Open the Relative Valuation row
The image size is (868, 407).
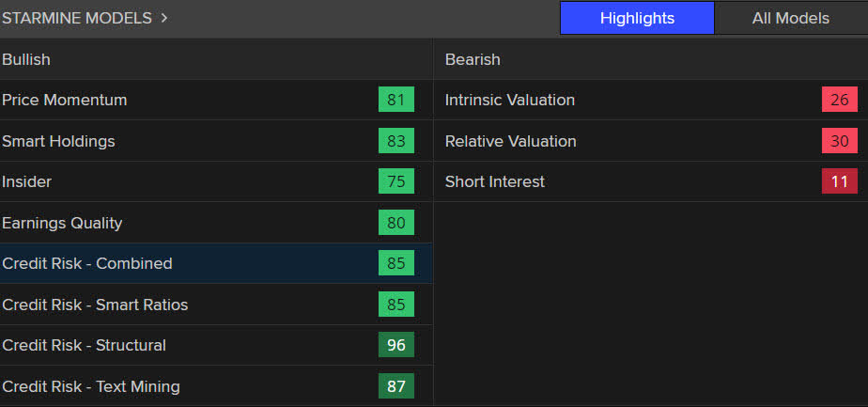coord(651,141)
